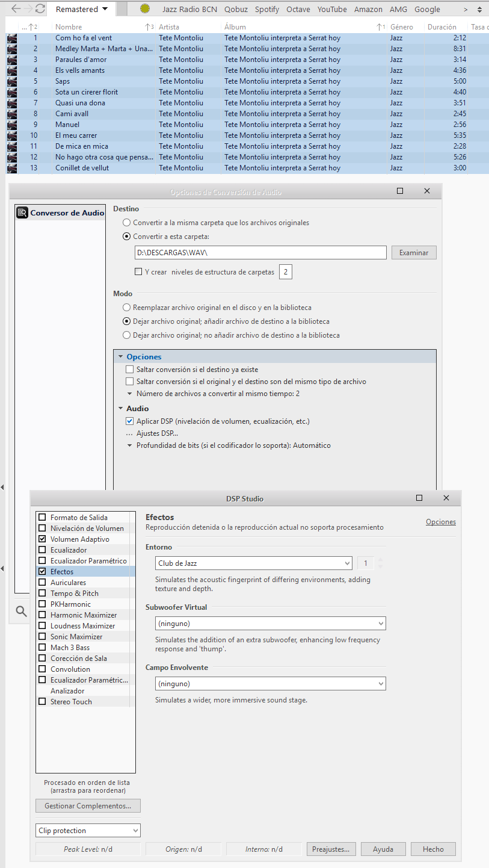Select the Conversor de Audio icon

pos(22,212)
